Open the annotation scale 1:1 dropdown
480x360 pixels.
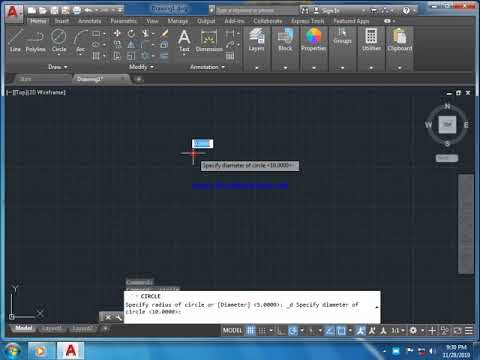(398, 331)
